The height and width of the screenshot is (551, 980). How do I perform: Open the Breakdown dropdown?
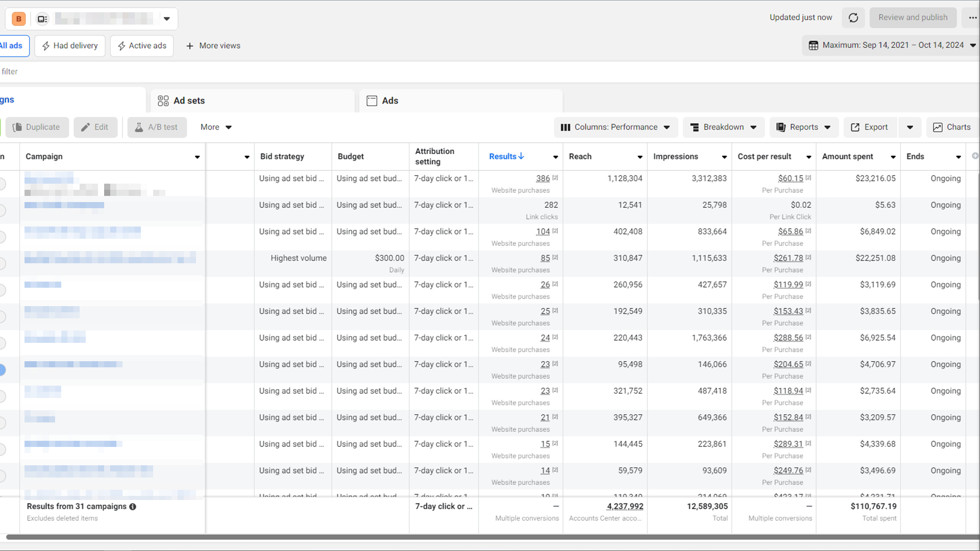pyautogui.click(x=723, y=127)
